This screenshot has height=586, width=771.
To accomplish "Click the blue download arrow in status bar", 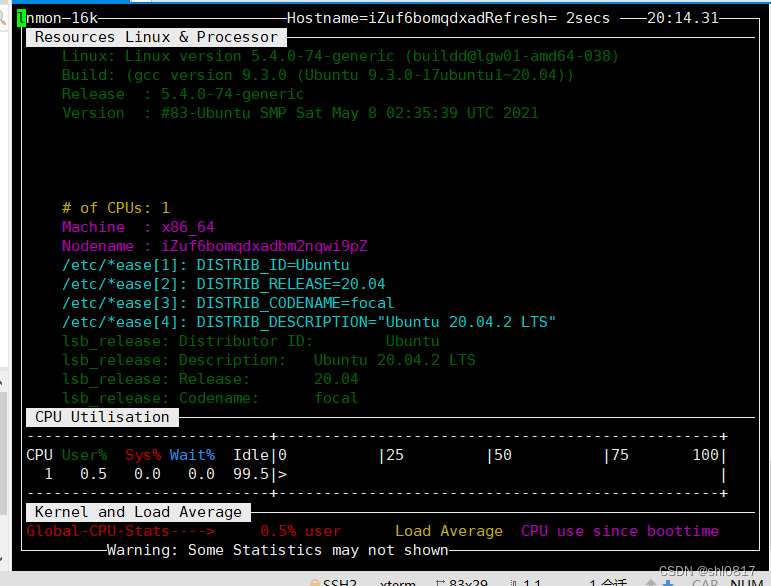I will (x=668, y=583).
